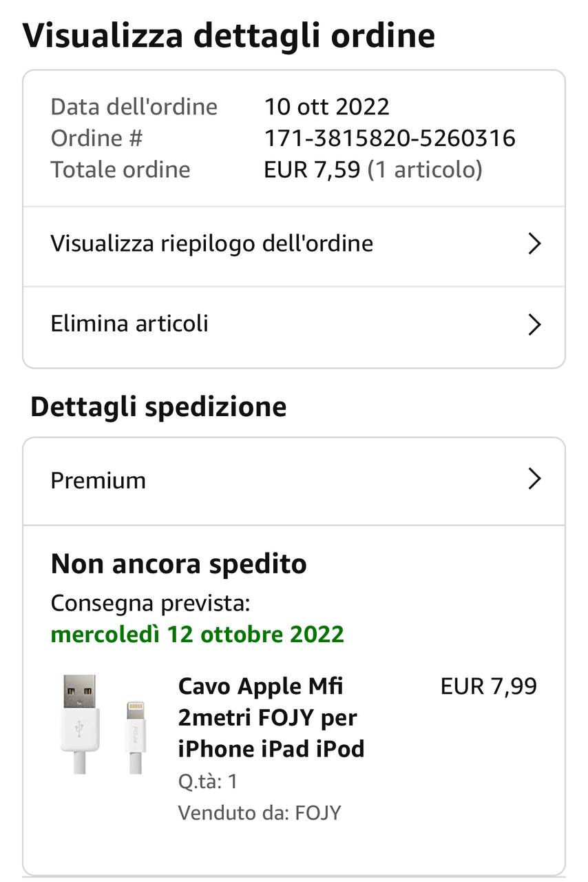The height and width of the screenshot is (882, 588).
Task: Tap the Dettagli spedizione section heading
Action: pyautogui.click(x=158, y=407)
